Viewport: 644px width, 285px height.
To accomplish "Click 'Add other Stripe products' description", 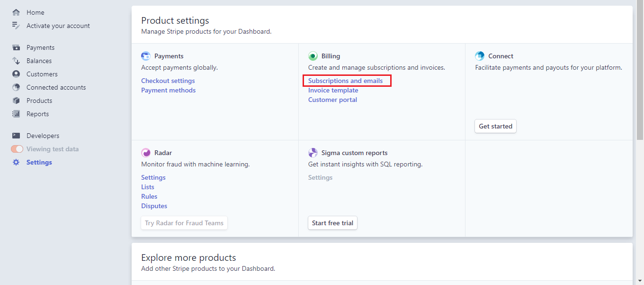I will [208, 268].
